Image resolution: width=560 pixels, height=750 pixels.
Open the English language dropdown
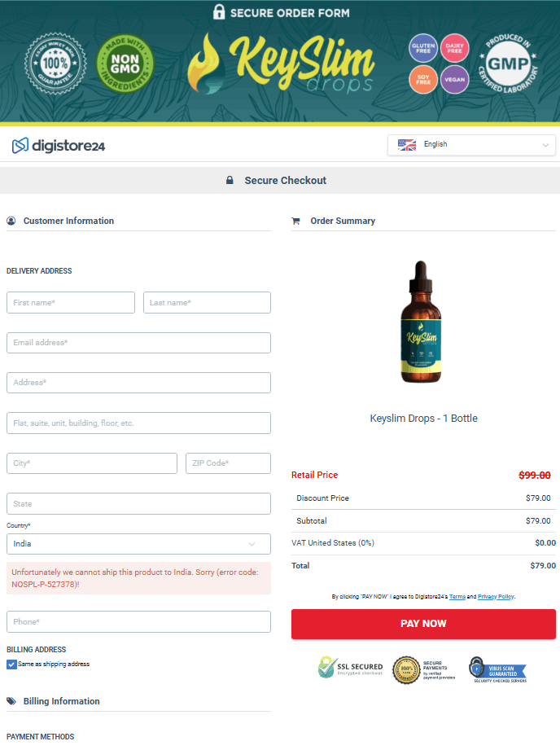pos(471,145)
